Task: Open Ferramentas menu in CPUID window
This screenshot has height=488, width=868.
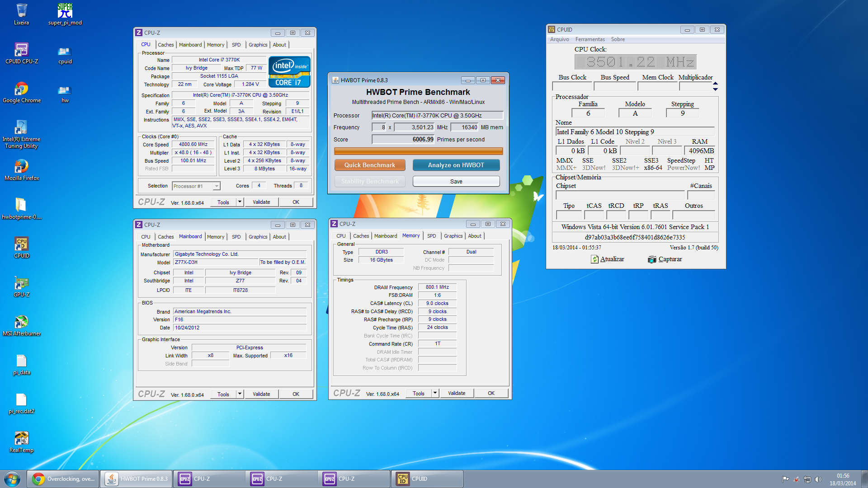Action: pyautogui.click(x=590, y=39)
